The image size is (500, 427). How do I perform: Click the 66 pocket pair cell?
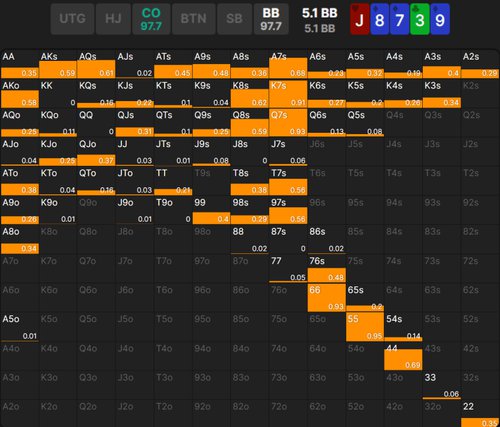[326, 298]
